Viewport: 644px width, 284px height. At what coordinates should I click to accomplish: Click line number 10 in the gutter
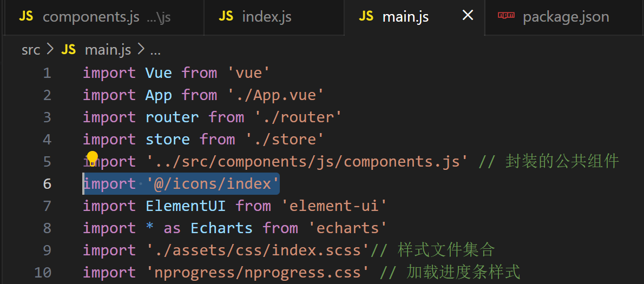pyautogui.click(x=43, y=273)
